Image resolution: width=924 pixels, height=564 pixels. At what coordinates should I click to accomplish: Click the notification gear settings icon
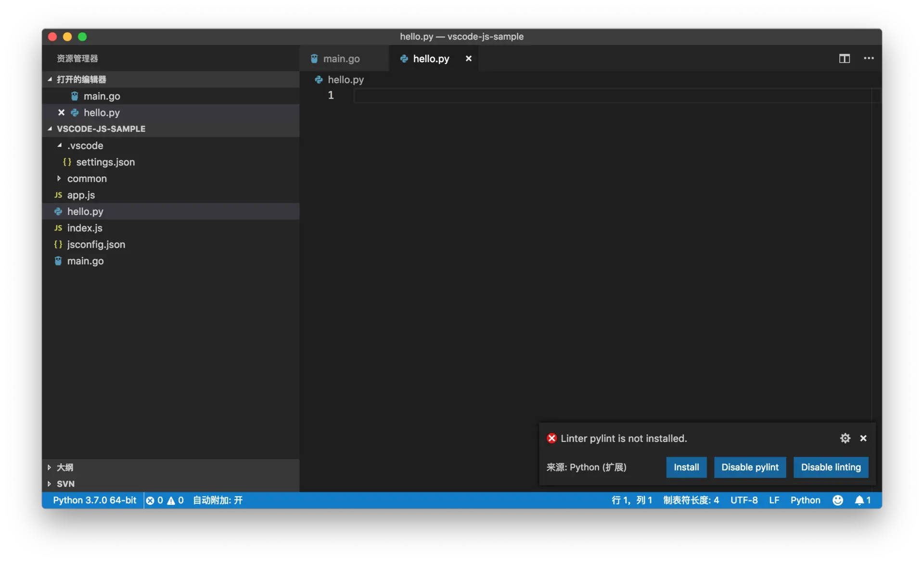point(845,438)
